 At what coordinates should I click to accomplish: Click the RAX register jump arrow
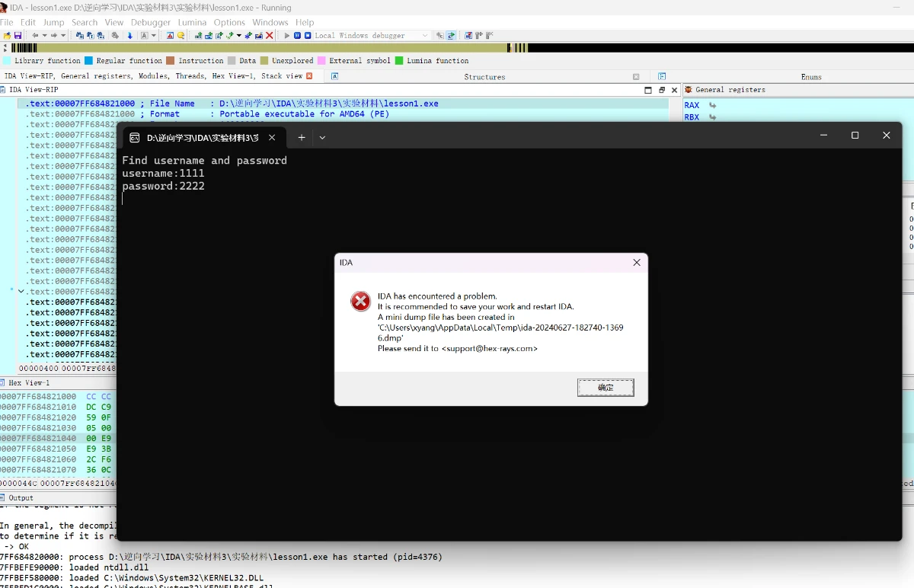coord(712,106)
